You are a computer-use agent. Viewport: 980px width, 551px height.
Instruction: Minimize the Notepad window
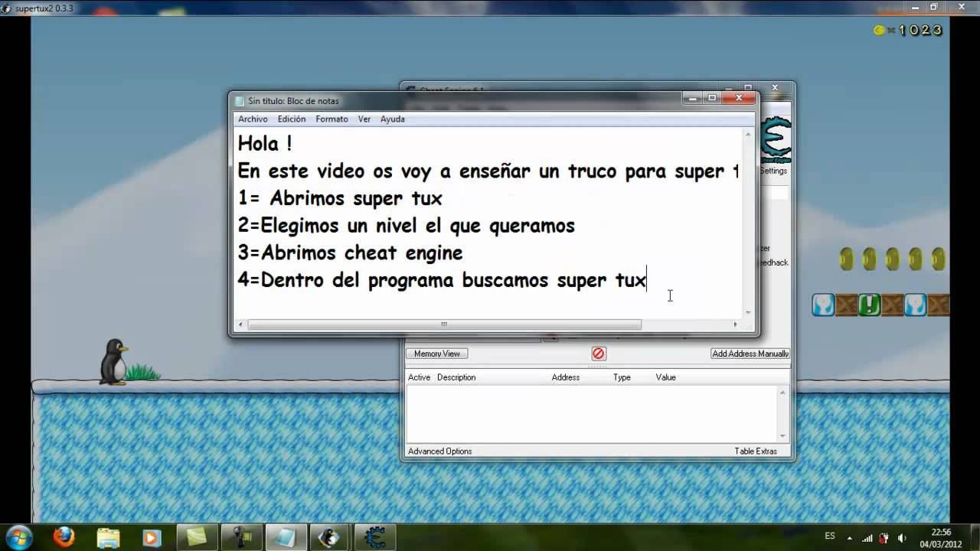pos(694,98)
